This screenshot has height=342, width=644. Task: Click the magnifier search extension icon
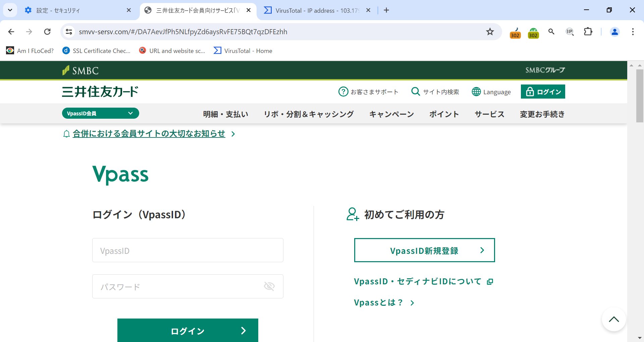551,32
